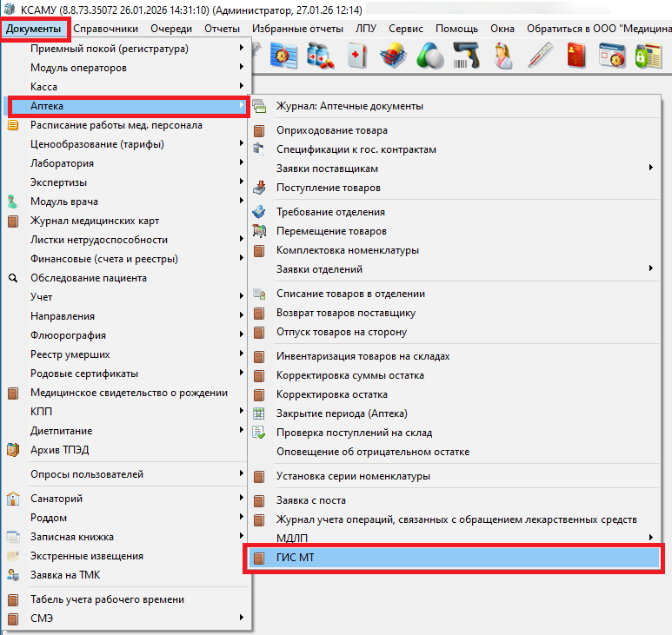Click the medicine bottles toolbar icon
The height and width of the screenshot is (635, 672).
tap(319, 56)
